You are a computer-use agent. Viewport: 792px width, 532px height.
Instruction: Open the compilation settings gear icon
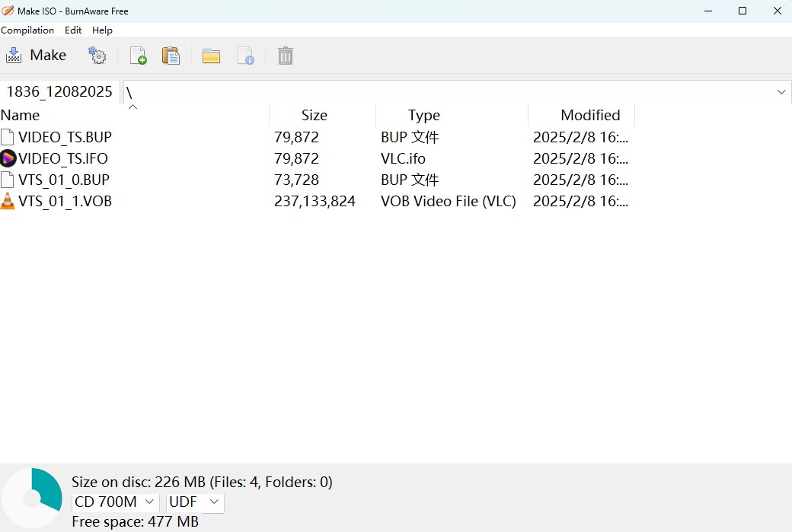97,55
